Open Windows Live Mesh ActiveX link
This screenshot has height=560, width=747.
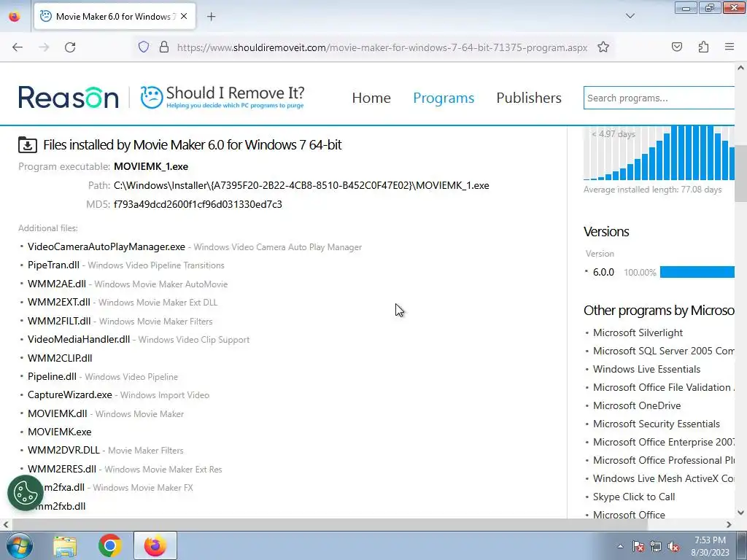[664, 478]
